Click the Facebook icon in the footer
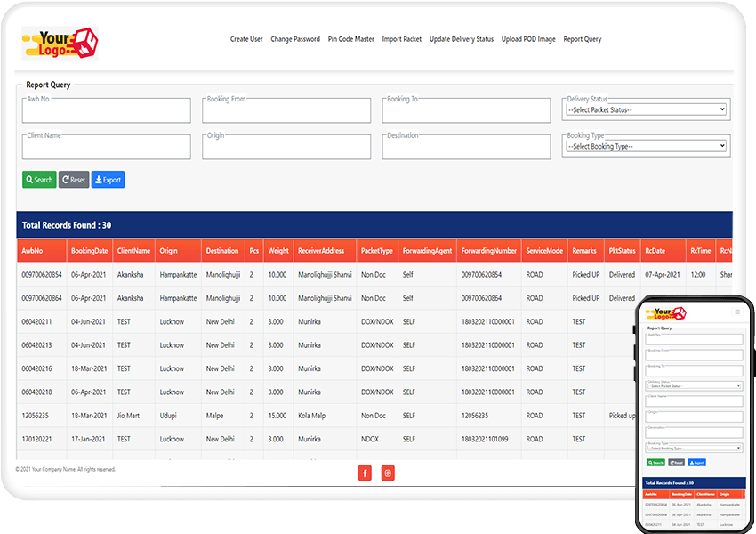Image resolution: width=756 pixels, height=534 pixels. (x=365, y=473)
